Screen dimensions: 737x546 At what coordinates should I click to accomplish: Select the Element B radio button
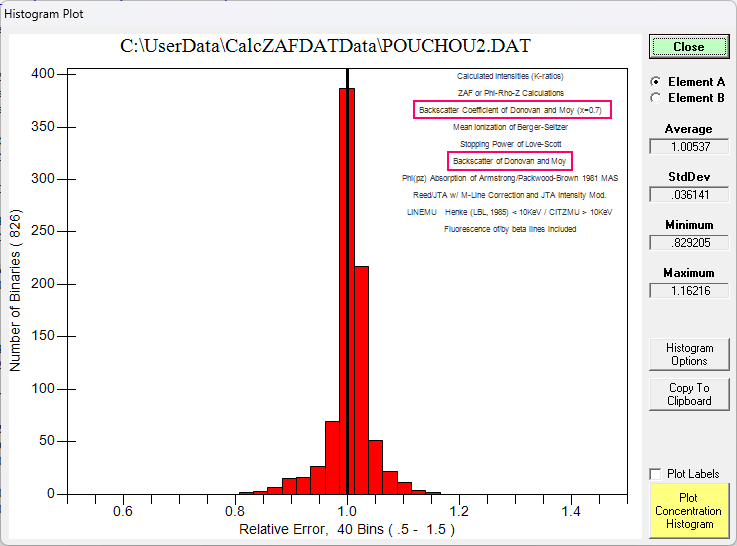pos(656,97)
